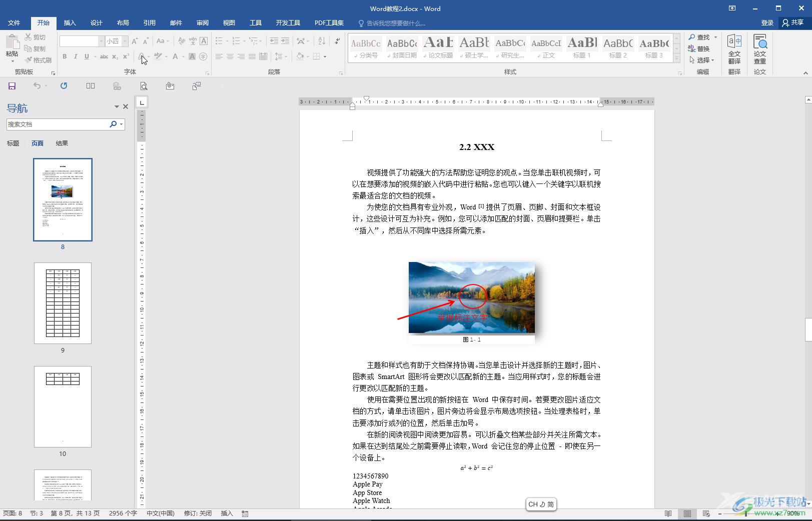Open the phonetic guide (wén) tool

(x=193, y=41)
